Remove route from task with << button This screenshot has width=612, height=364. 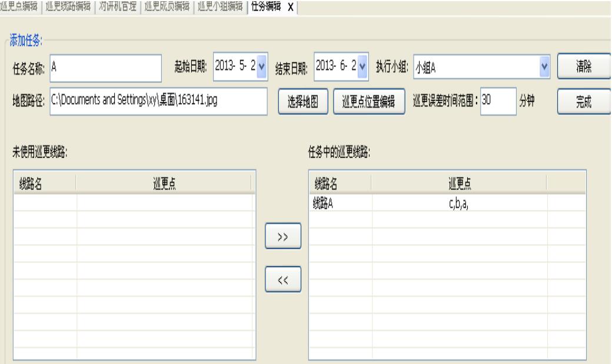tap(283, 279)
